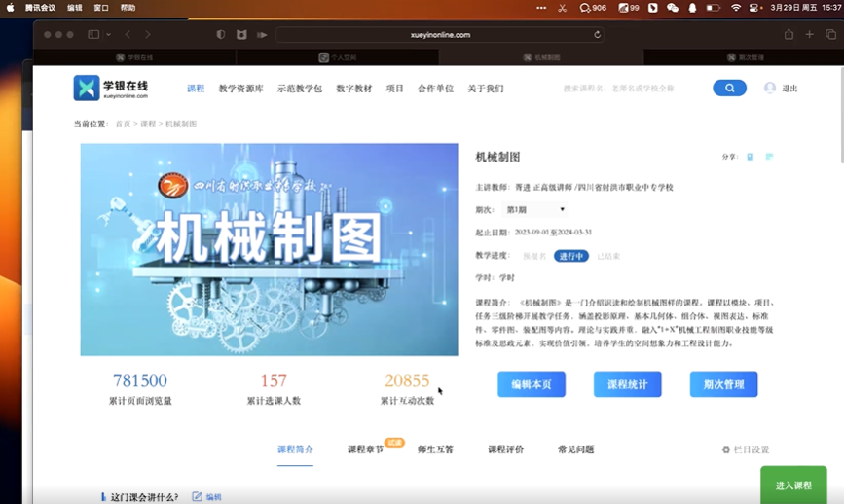Select the 常见问题 tab
Image resolution: width=844 pixels, height=504 pixels.
coord(575,450)
